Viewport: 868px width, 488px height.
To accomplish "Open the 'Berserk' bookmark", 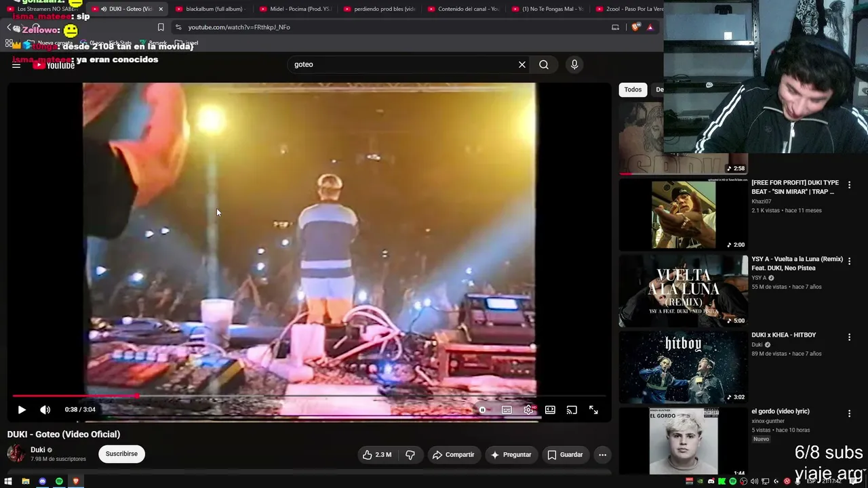I will pos(153,43).
